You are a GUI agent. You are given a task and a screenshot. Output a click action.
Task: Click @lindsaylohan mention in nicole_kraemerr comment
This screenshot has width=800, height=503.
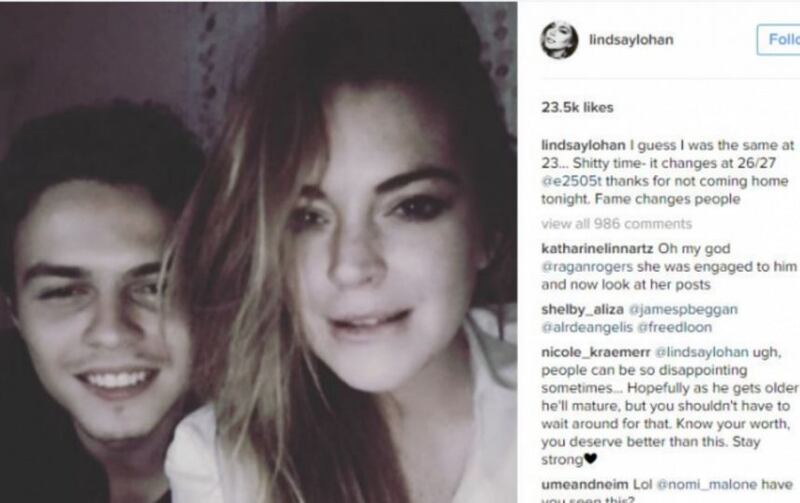click(x=702, y=352)
